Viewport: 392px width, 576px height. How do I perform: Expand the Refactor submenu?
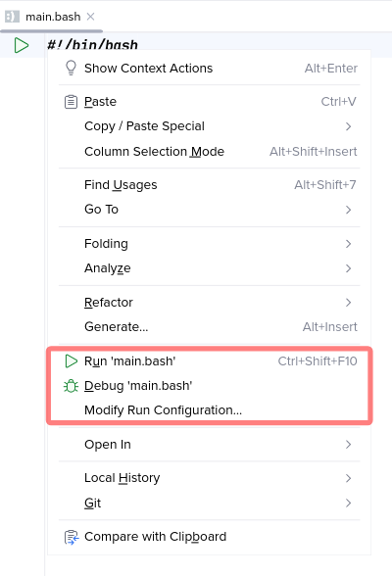tap(209, 303)
